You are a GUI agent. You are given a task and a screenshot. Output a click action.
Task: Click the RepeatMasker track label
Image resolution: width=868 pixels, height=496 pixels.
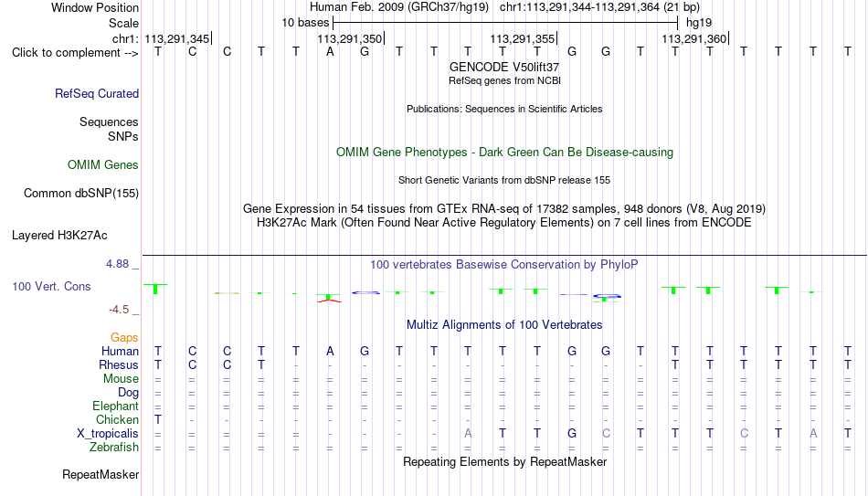pyautogui.click(x=101, y=474)
